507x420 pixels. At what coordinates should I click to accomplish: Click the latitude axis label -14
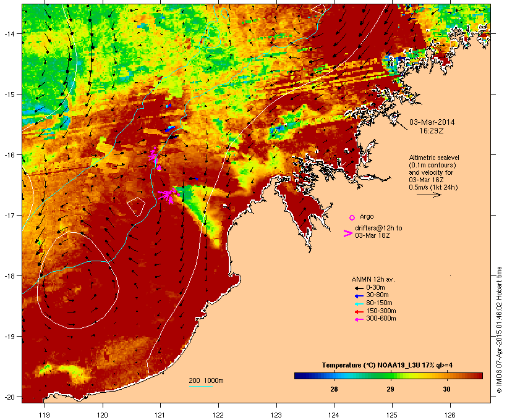(x=9, y=33)
